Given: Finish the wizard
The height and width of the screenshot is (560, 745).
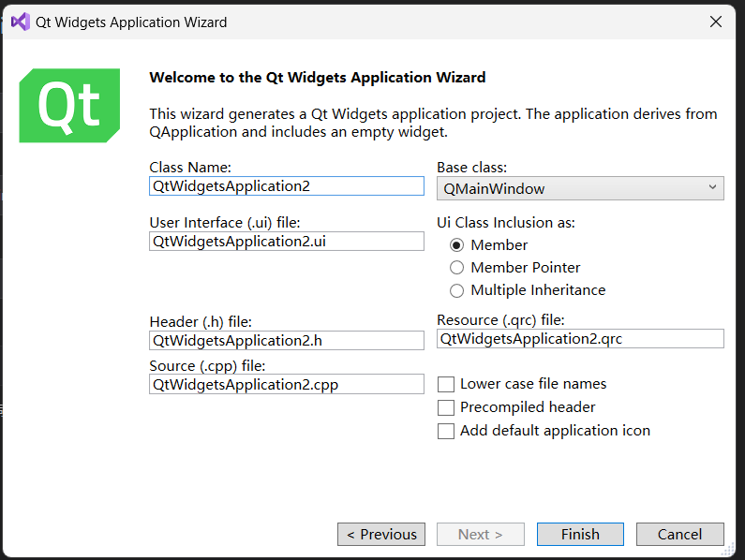Looking at the screenshot, I should pos(580,535).
